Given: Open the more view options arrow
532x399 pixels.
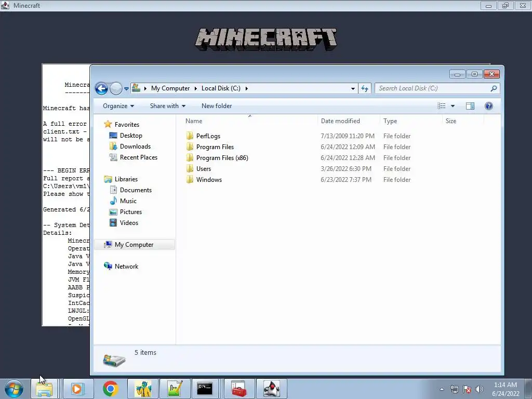Looking at the screenshot, I should 453,106.
